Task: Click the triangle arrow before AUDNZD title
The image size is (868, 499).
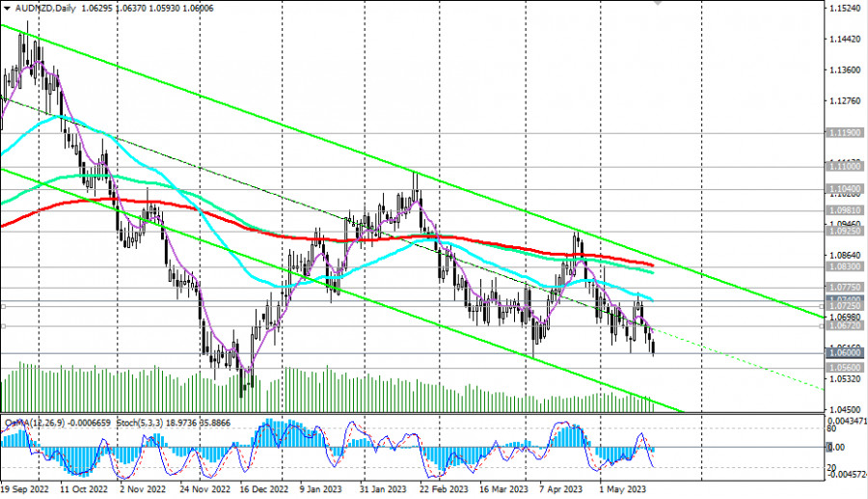Action: coord(7,7)
